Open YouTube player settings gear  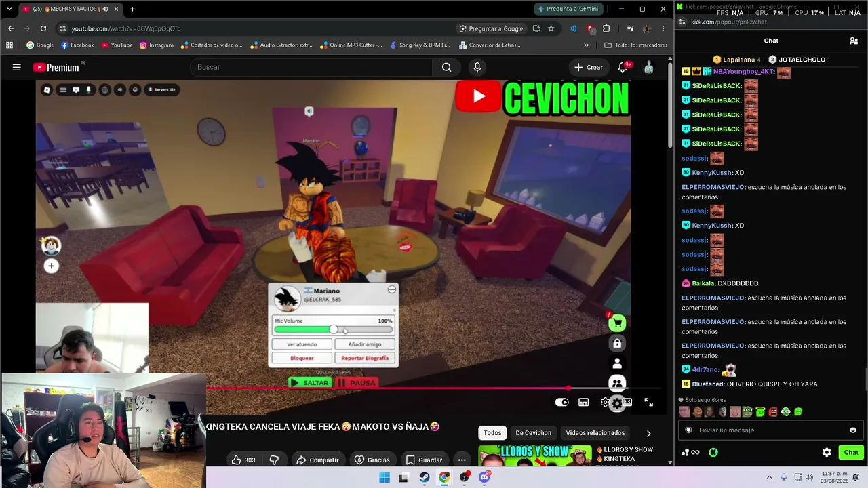605,402
